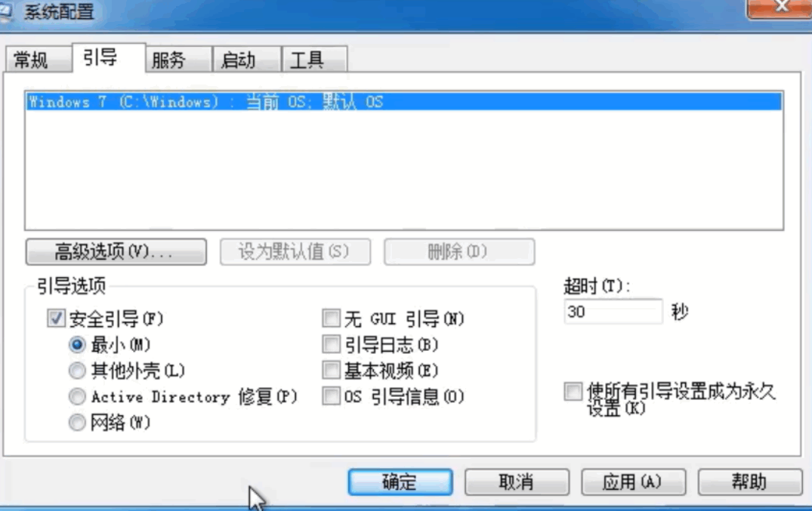Enable 基本视频 checkbox
This screenshot has height=511, width=812.
click(x=331, y=371)
